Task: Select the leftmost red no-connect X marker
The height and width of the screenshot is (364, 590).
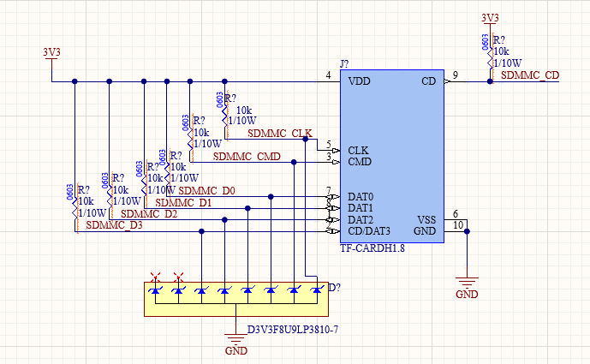Action: tap(155, 277)
